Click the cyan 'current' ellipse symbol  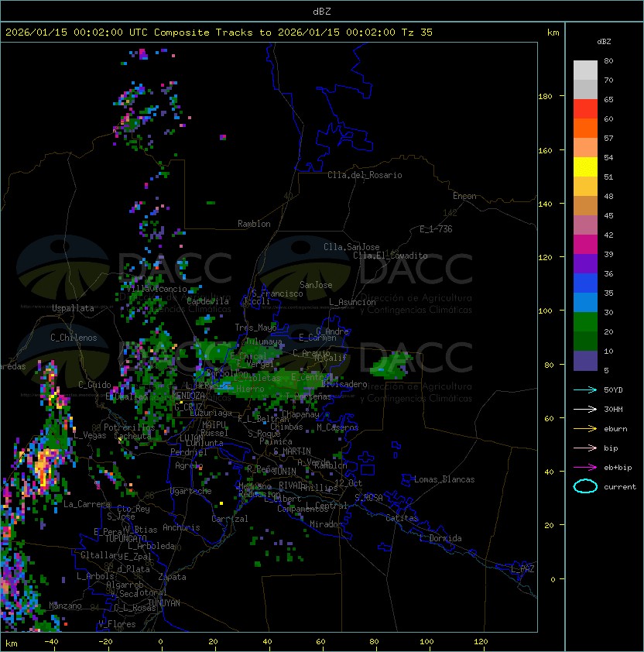pyautogui.click(x=585, y=486)
